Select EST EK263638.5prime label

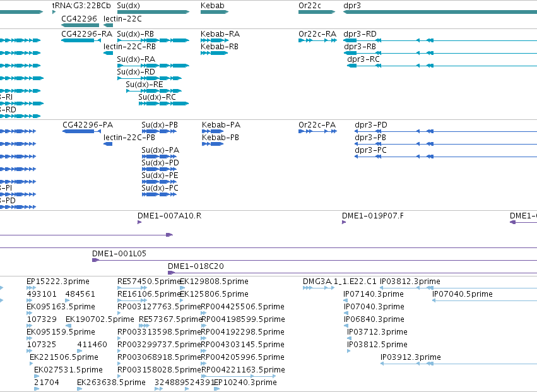[x=111, y=383]
